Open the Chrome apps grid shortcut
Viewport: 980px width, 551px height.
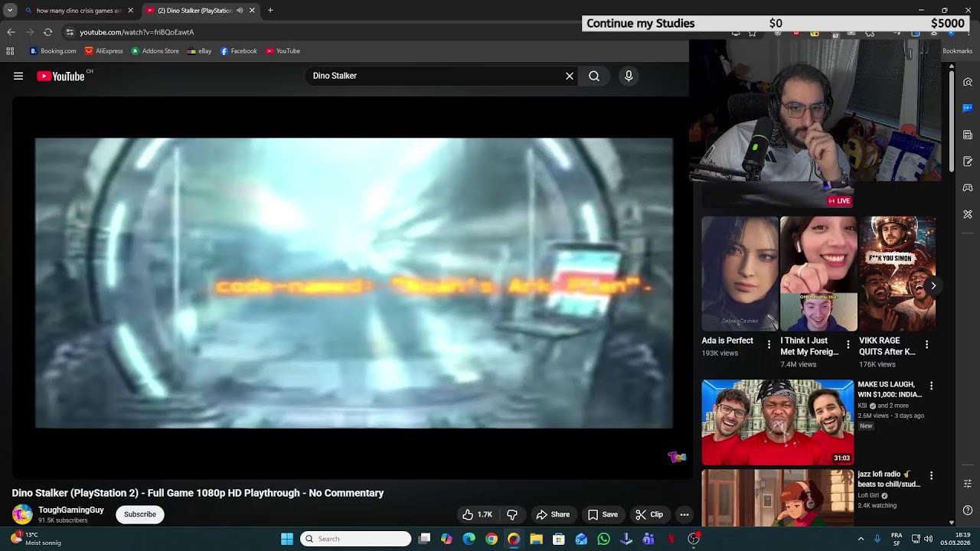pyautogui.click(x=10, y=51)
